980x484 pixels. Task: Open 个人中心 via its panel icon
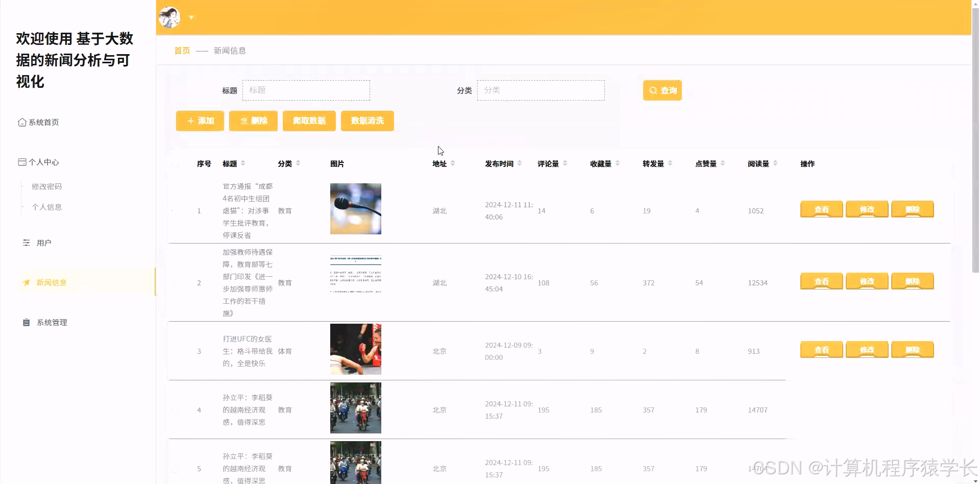click(21, 162)
